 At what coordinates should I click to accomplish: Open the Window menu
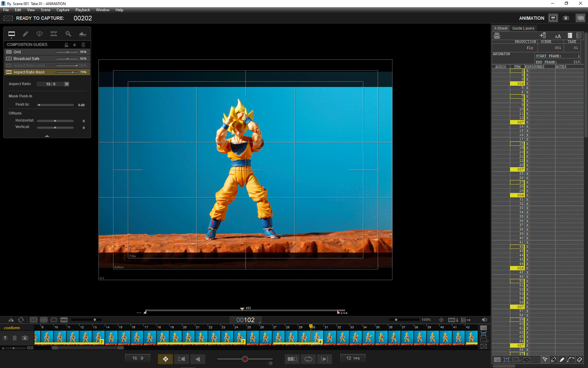[102, 10]
